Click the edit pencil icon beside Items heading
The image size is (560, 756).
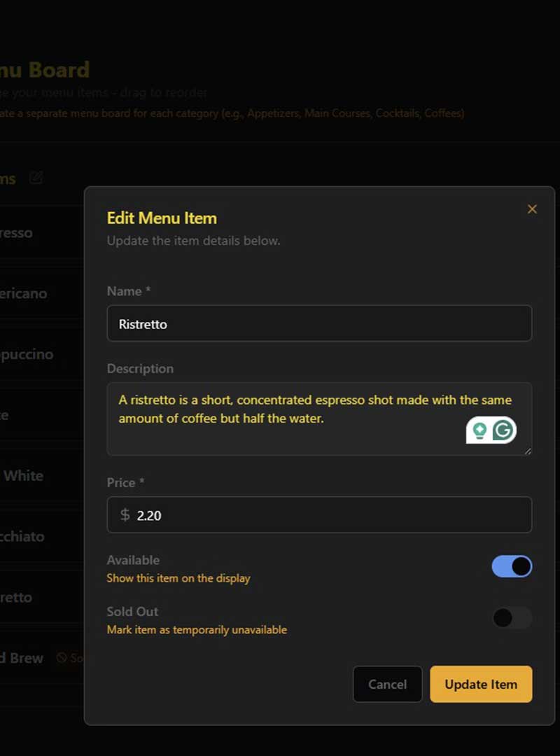[36, 178]
